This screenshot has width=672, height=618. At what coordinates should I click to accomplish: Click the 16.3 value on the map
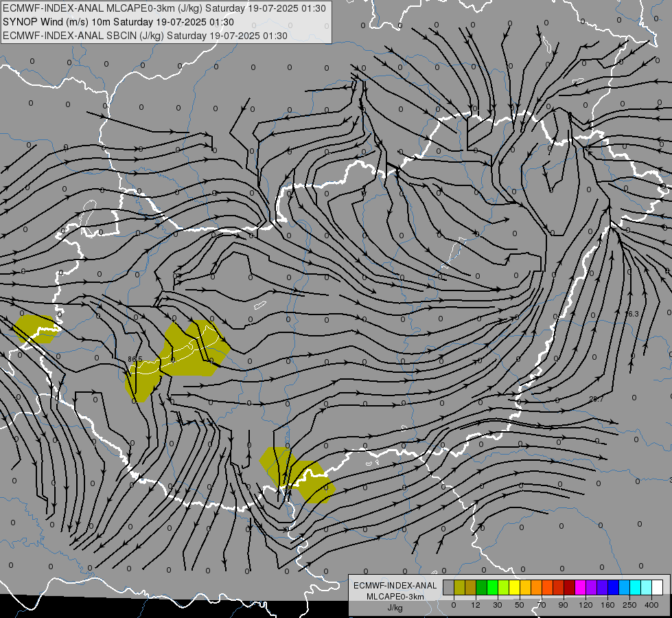click(632, 314)
